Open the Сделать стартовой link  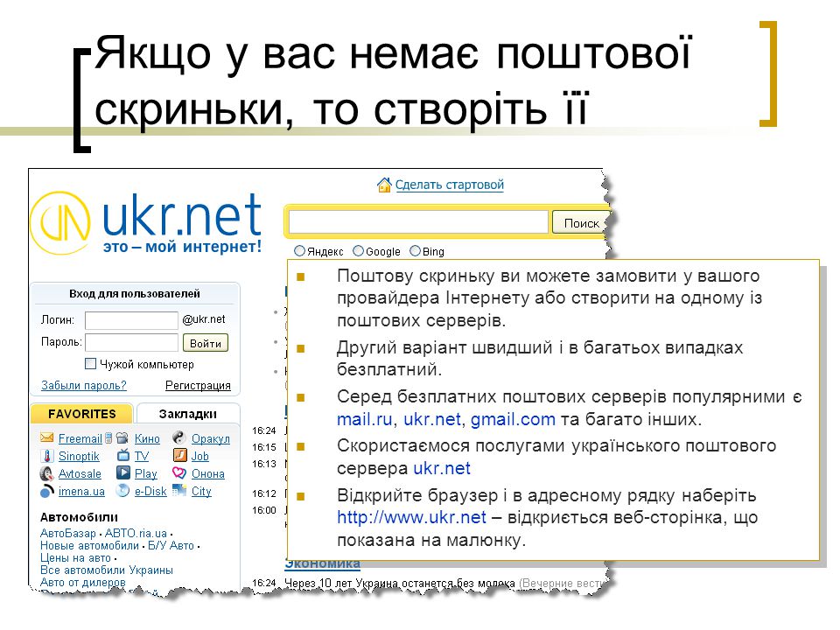click(450, 185)
